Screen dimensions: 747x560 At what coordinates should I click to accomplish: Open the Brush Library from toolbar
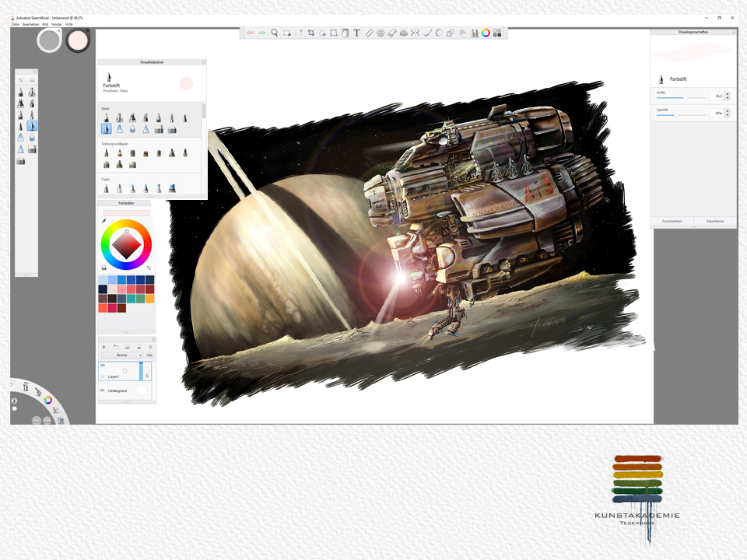coord(474,33)
